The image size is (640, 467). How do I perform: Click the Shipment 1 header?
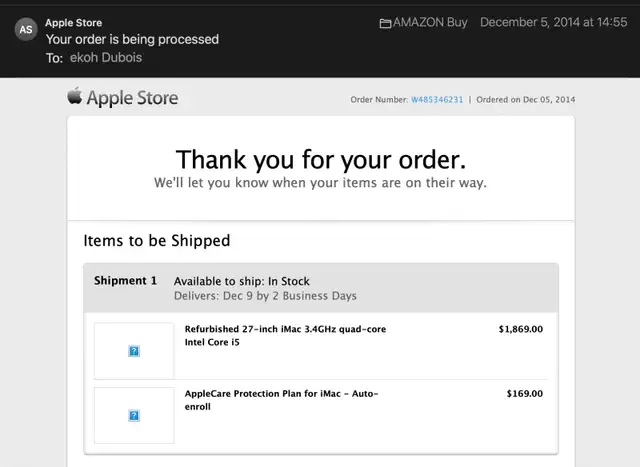click(x=125, y=281)
